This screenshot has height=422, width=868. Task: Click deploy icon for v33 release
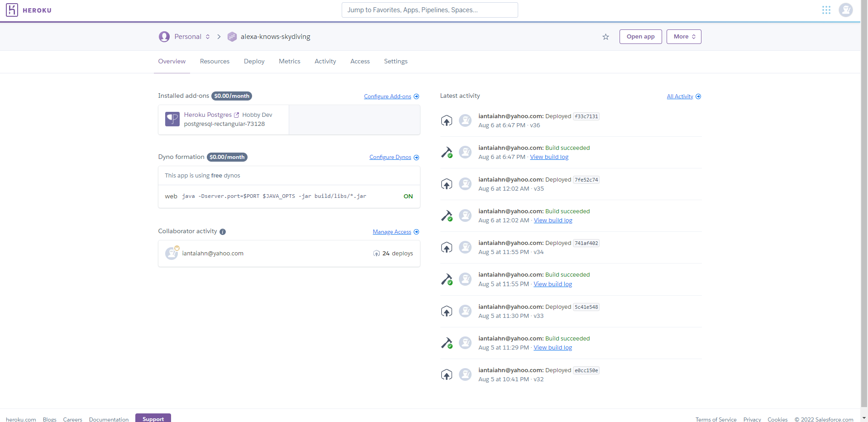pyautogui.click(x=447, y=312)
